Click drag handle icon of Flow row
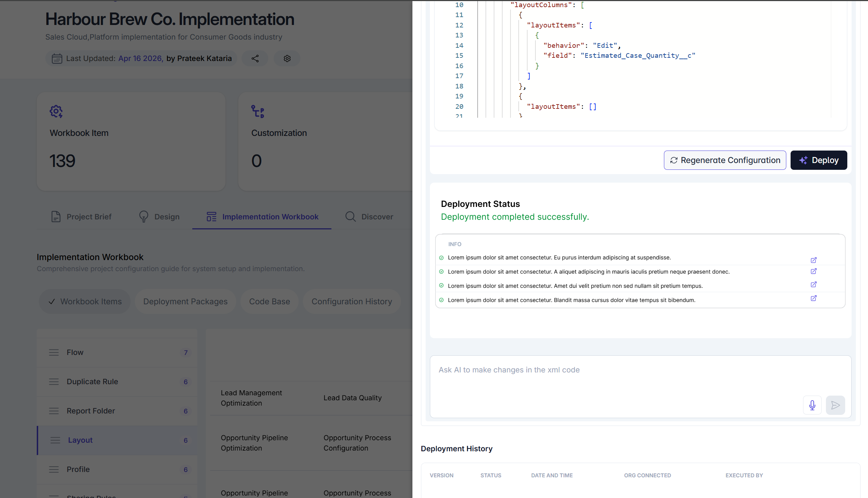The width and height of the screenshot is (868, 498). coord(54,352)
